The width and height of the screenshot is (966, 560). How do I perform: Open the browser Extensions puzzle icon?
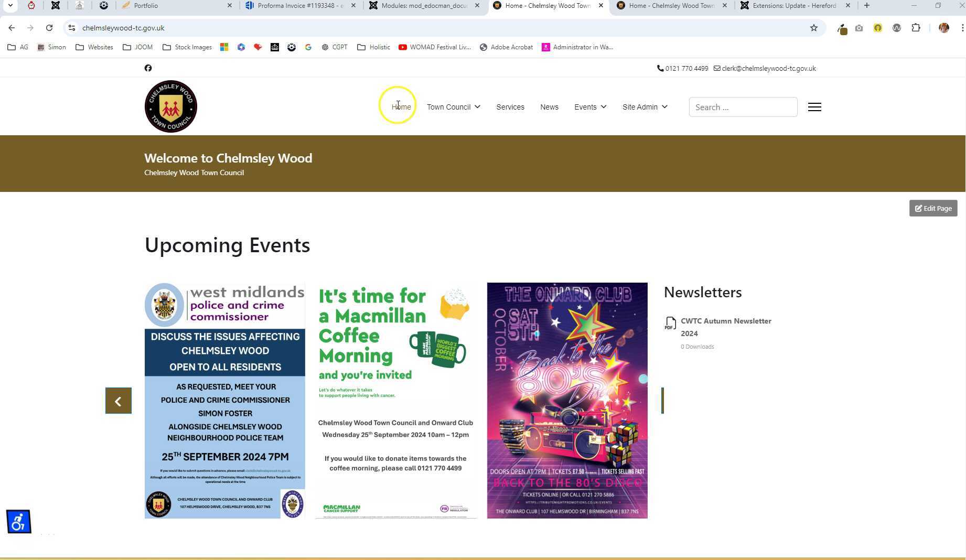pos(916,28)
